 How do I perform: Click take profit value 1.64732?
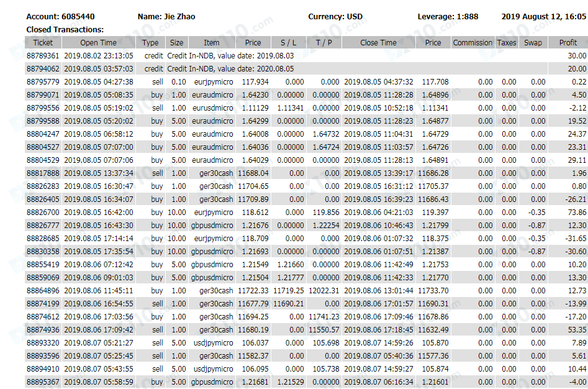(326, 134)
